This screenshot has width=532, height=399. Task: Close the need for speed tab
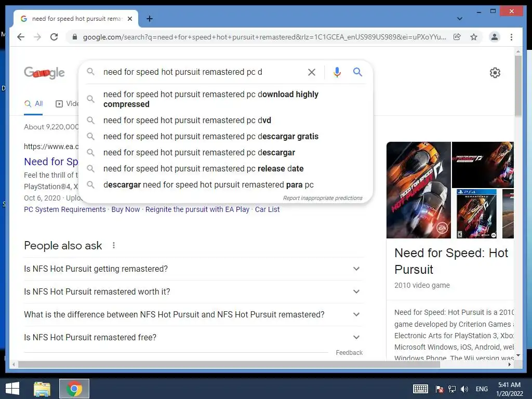coord(129,19)
